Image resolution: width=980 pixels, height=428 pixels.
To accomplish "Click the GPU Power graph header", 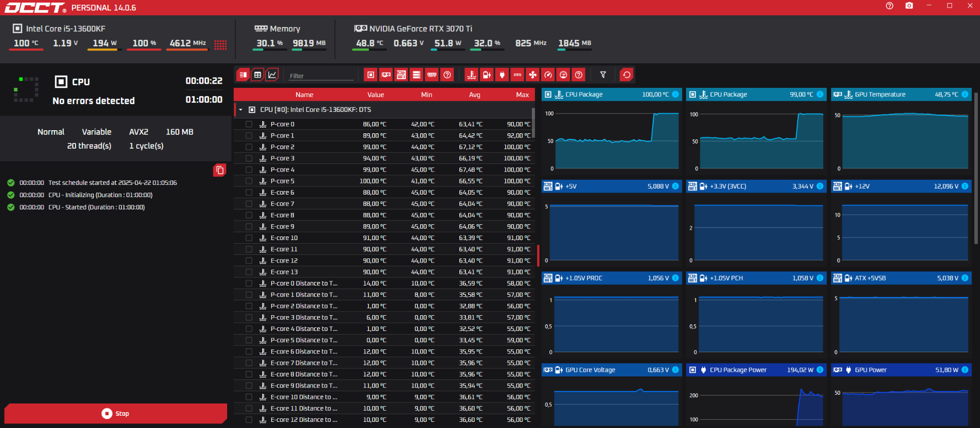I will (x=901, y=370).
